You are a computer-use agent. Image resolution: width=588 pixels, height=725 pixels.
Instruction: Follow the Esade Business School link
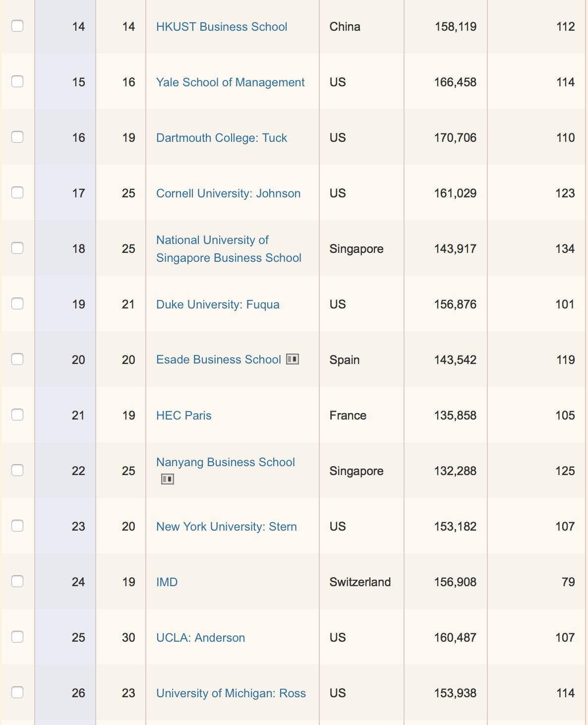(219, 360)
